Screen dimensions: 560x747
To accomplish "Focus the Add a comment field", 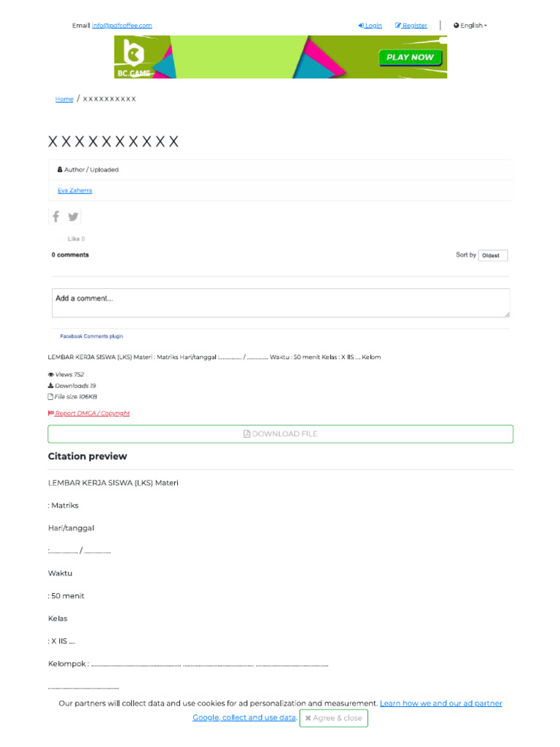I will (281, 303).
